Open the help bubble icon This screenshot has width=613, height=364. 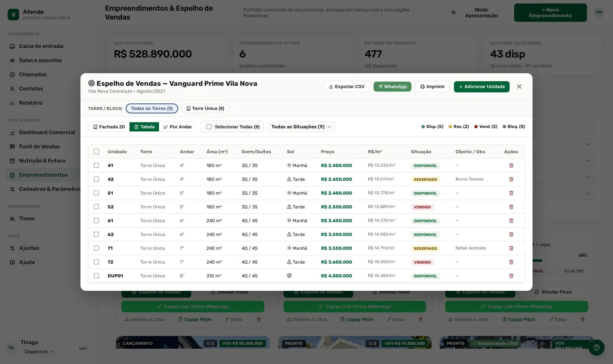597,348
